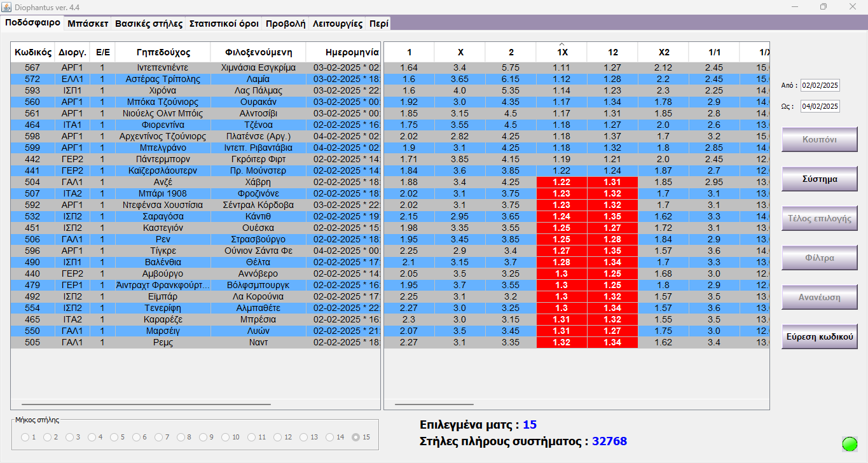Open the Βασικές στήλες tab
This screenshot has width=868, height=463.
(x=149, y=24)
